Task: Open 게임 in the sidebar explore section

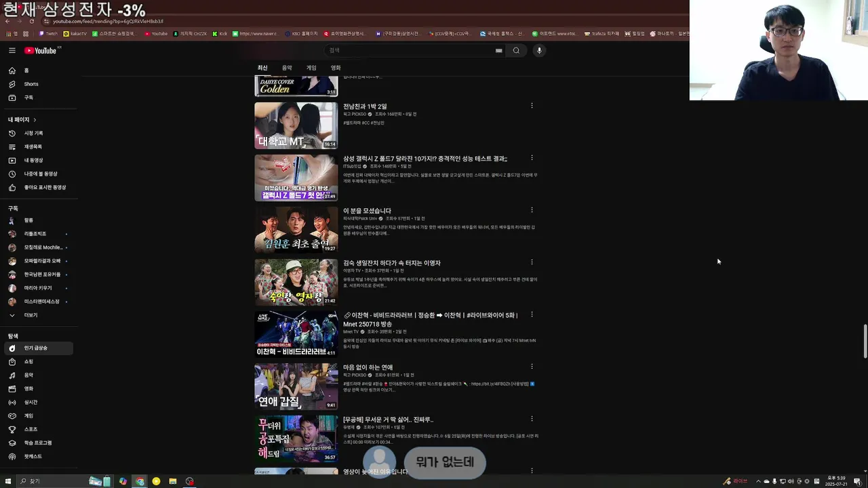Action: click(x=37, y=415)
